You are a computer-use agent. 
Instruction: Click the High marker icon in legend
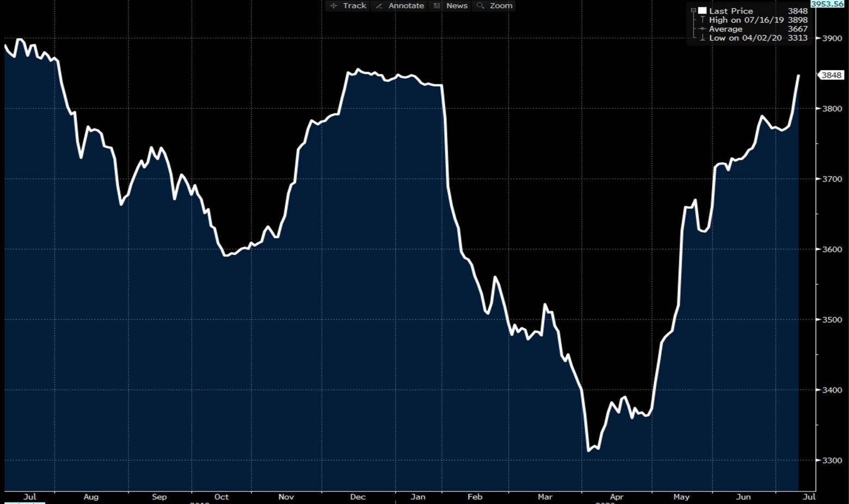click(703, 20)
